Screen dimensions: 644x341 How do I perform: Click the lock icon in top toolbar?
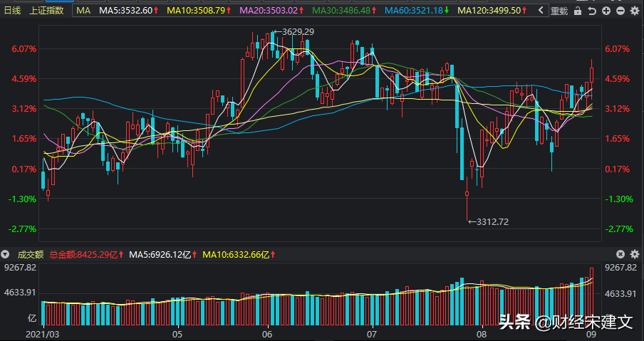[579, 11]
